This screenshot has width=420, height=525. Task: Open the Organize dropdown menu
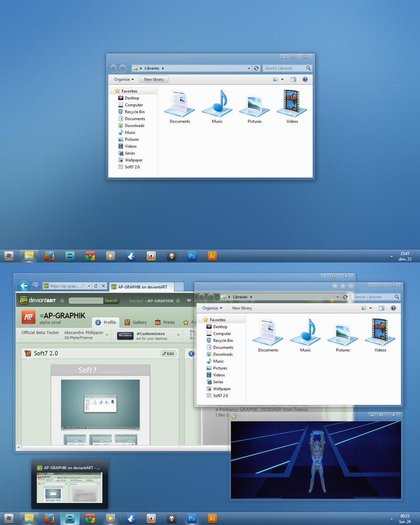tap(211, 308)
